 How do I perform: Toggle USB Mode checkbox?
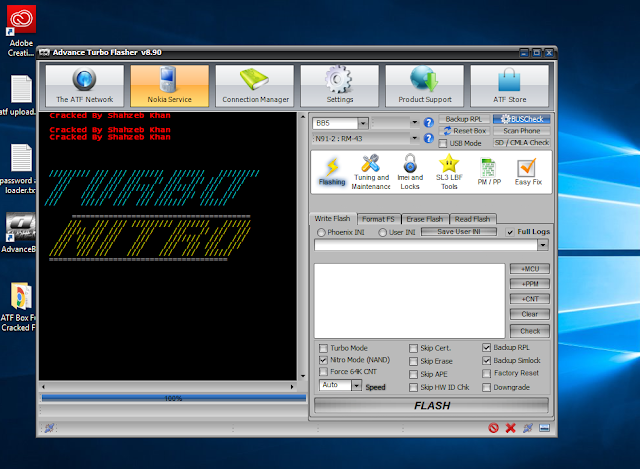443,143
